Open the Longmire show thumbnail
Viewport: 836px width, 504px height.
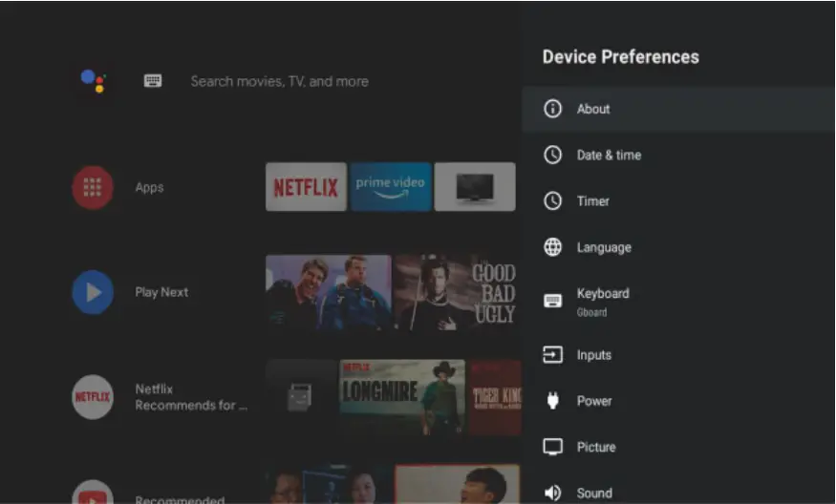[402, 397]
